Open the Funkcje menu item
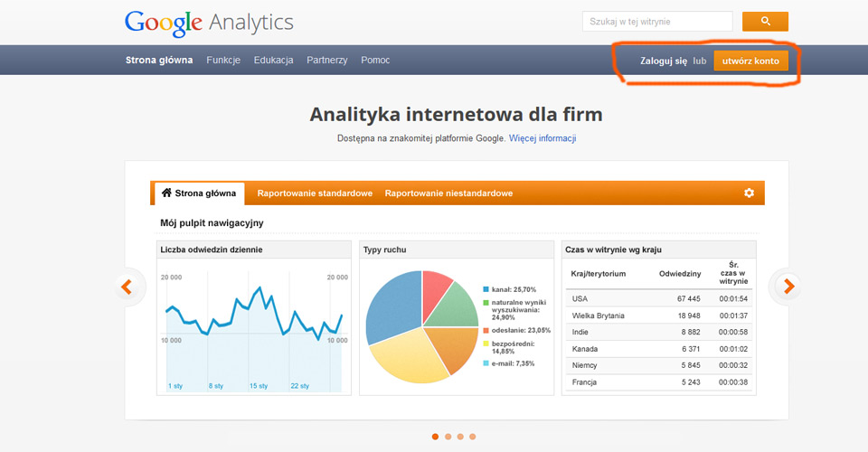 point(223,60)
